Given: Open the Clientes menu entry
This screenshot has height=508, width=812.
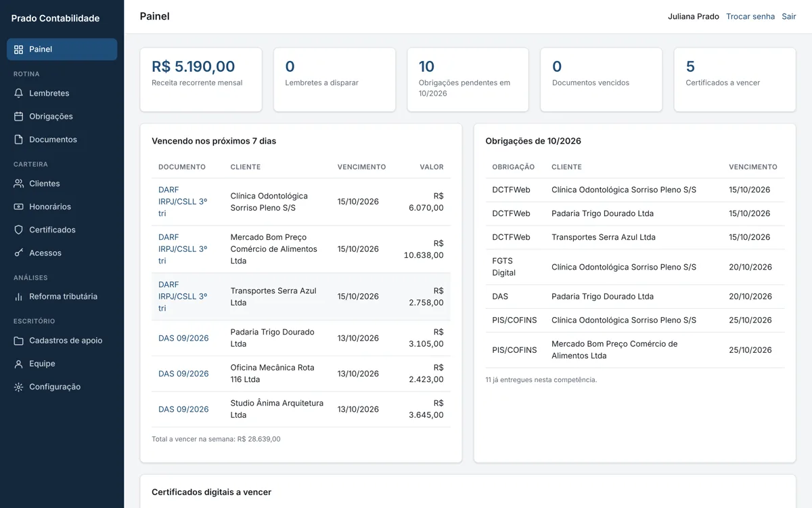Looking at the screenshot, I should (x=62, y=184).
